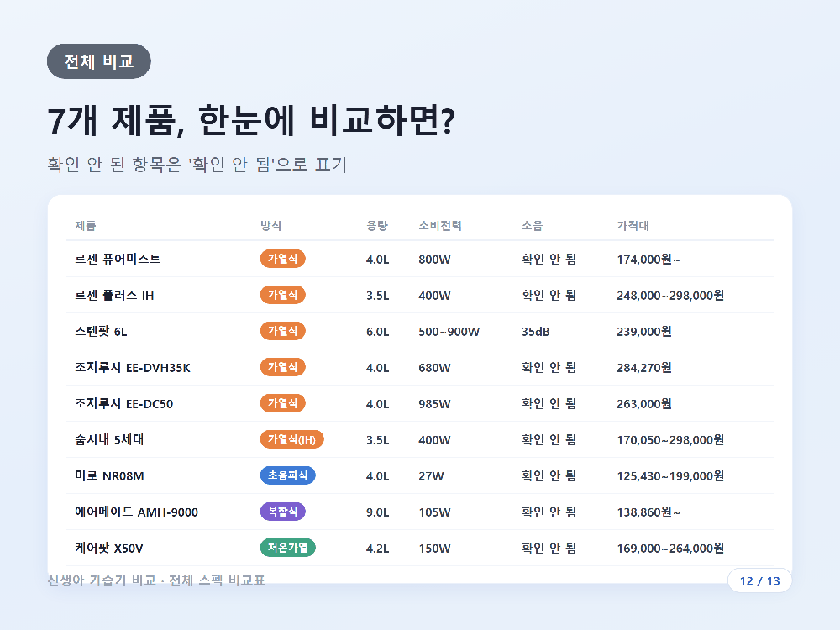Click the 680W power value
This screenshot has height=630, width=840.
434,368
